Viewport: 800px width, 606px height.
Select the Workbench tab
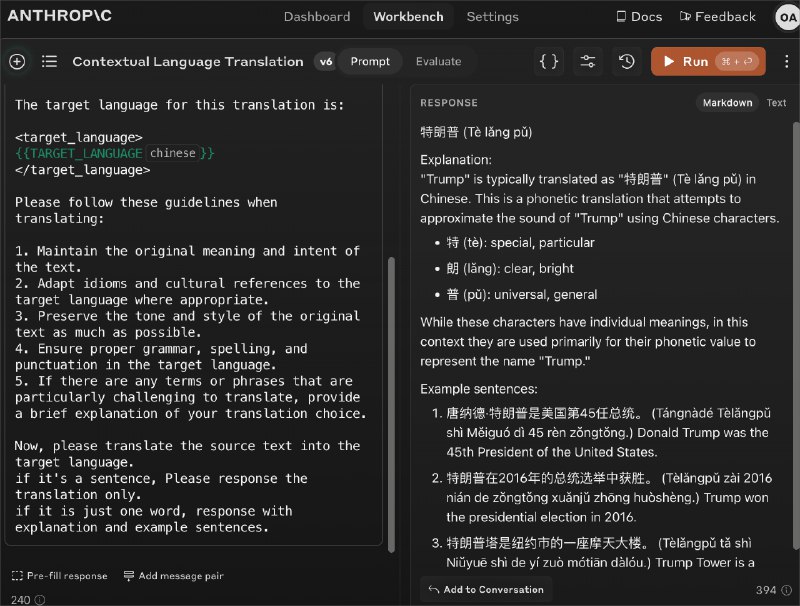(408, 17)
